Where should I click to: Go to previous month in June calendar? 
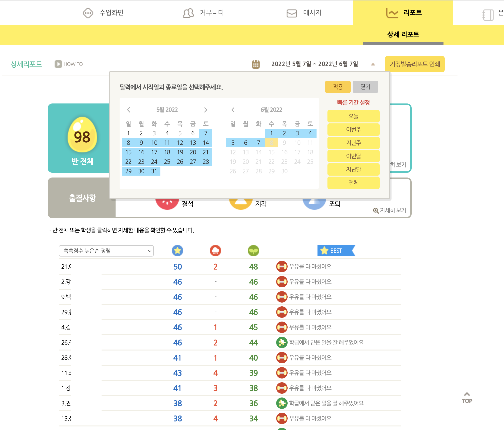click(x=233, y=110)
